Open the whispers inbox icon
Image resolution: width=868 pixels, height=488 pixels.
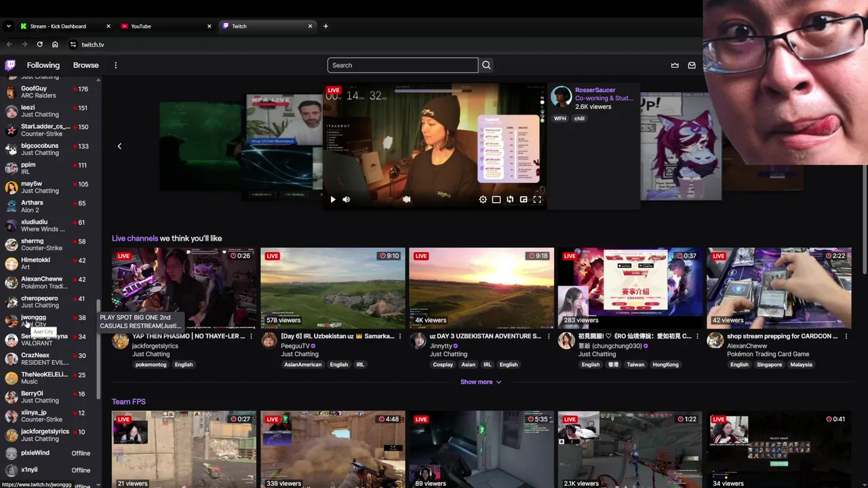pos(692,65)
